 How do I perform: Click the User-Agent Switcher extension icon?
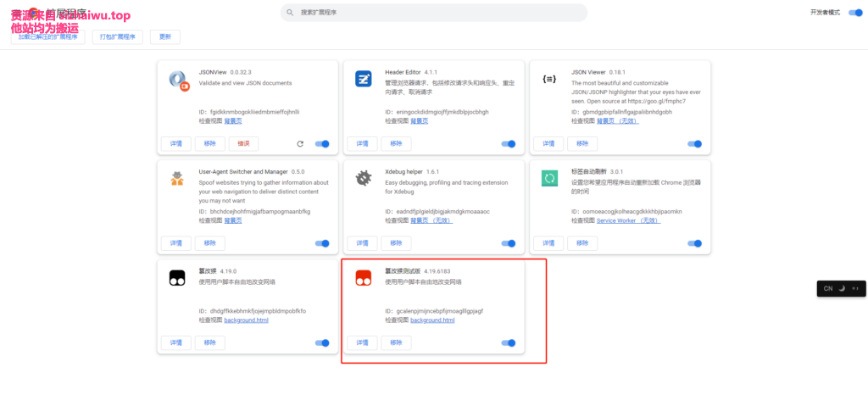click(x=177, y=178)
